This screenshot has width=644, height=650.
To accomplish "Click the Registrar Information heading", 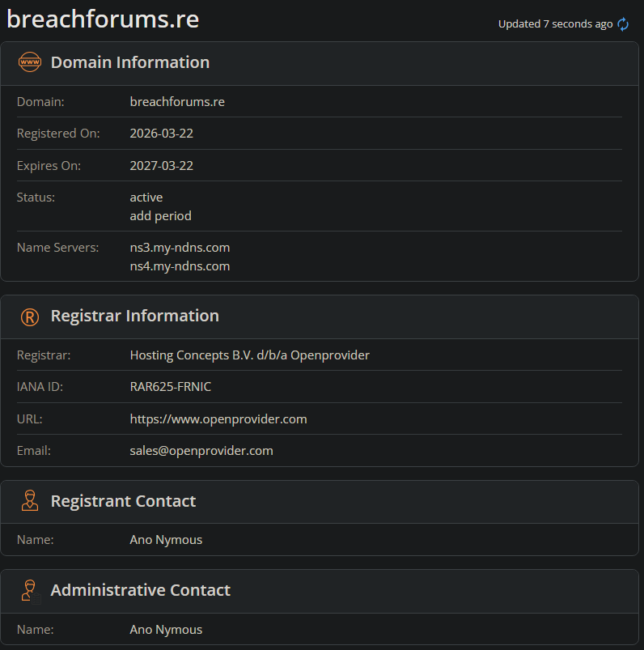I will (x=134, y=316).
